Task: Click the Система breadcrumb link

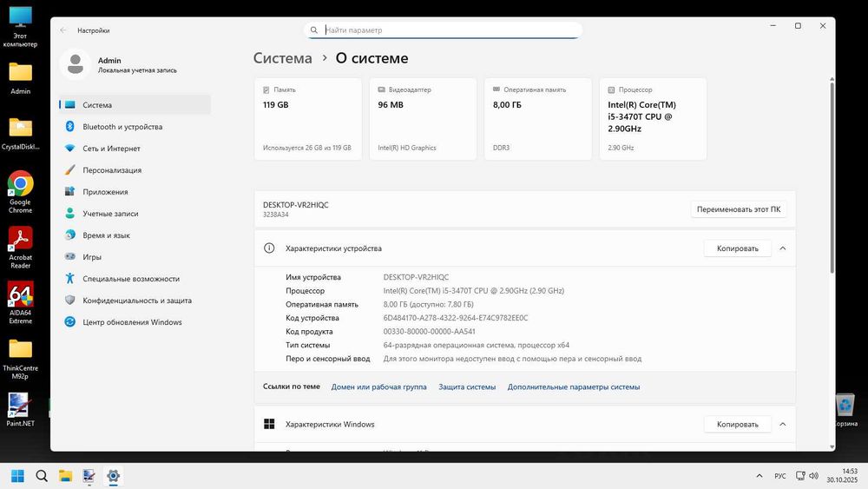Action: coord(282,58)
